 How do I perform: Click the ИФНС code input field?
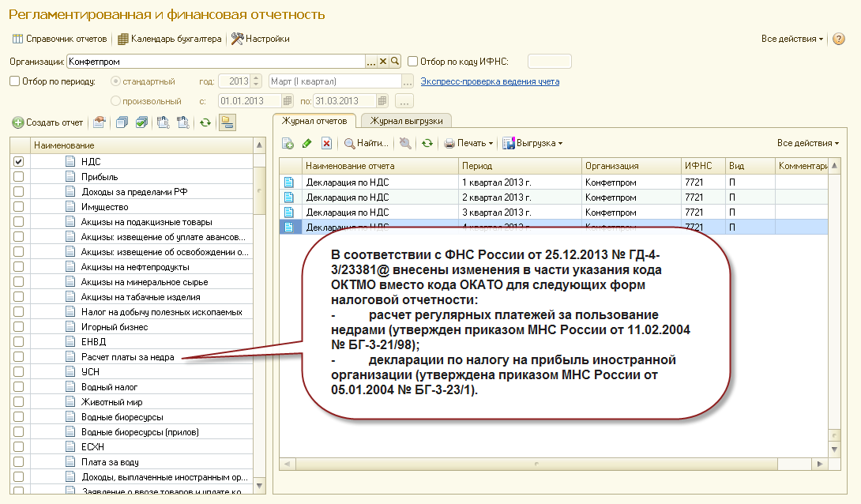click(x=549, y=62)
